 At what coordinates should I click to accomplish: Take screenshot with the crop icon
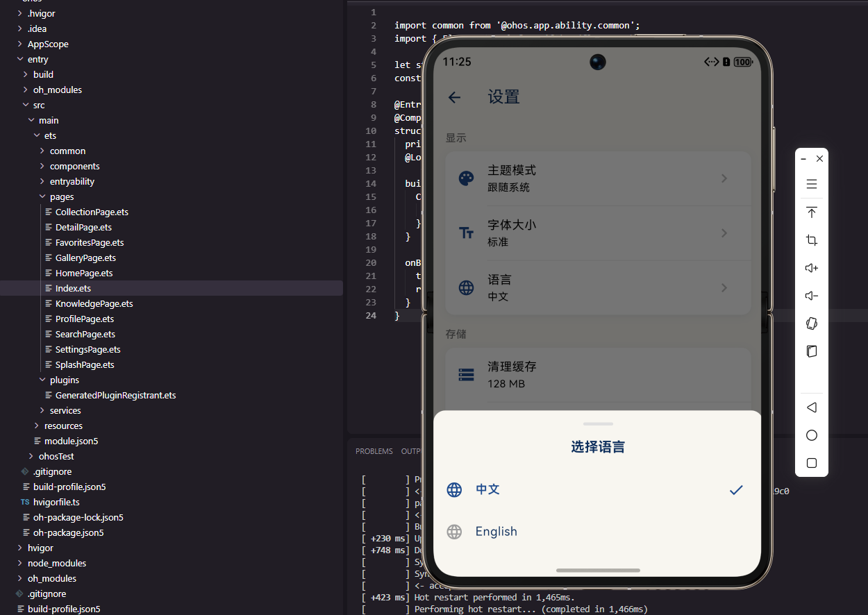811,240
